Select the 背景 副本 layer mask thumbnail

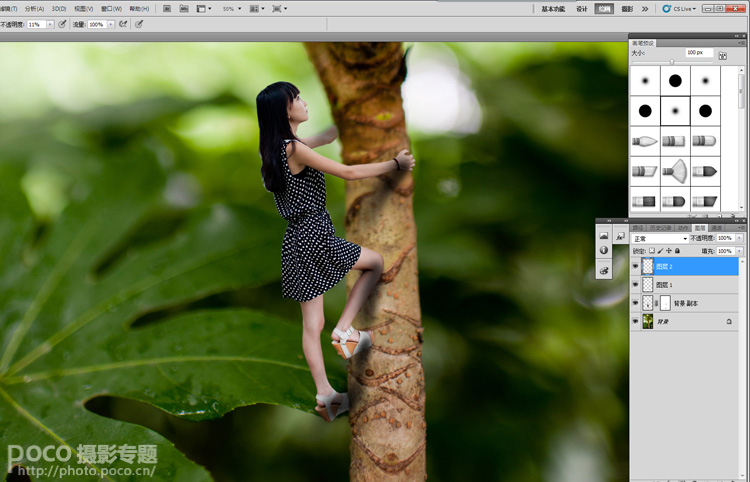coord(665,303)
